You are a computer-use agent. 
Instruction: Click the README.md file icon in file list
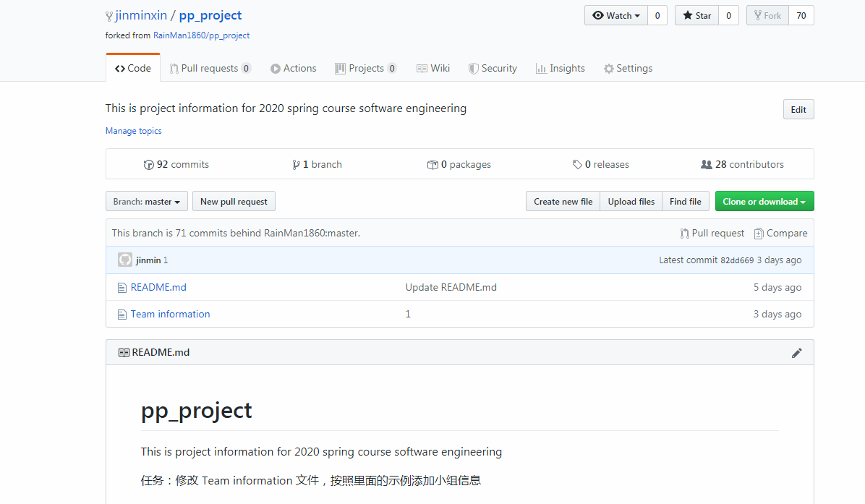pos(122,288)
